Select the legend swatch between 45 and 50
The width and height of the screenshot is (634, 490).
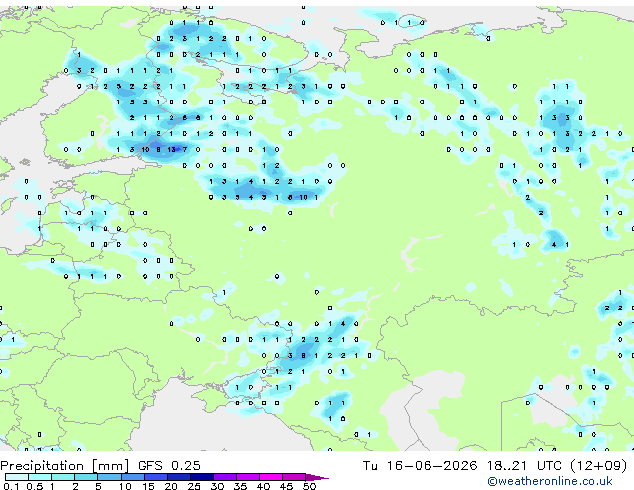(x=294, y=477)
